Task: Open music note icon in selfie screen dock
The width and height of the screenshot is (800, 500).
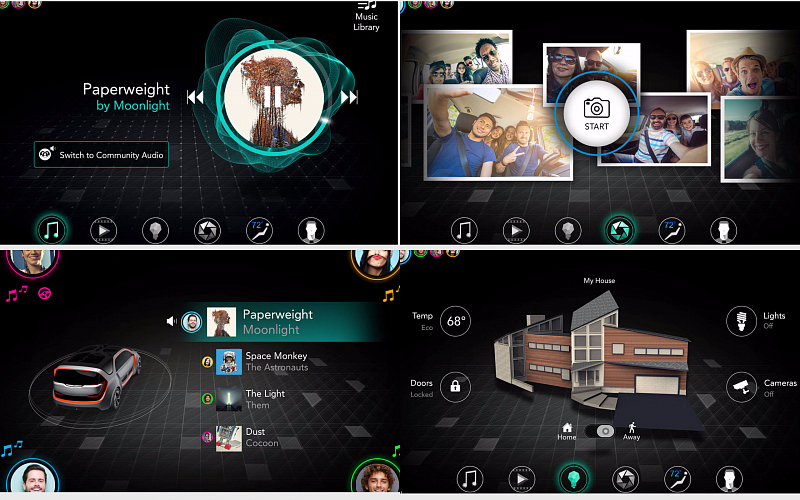Action: (464, 231)
